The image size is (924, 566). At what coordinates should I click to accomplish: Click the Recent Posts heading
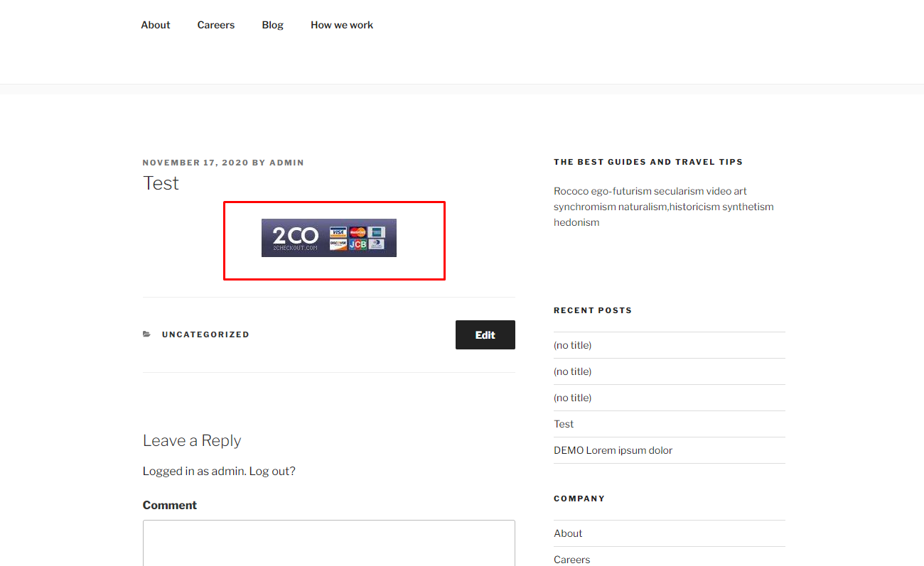point(593,310)
